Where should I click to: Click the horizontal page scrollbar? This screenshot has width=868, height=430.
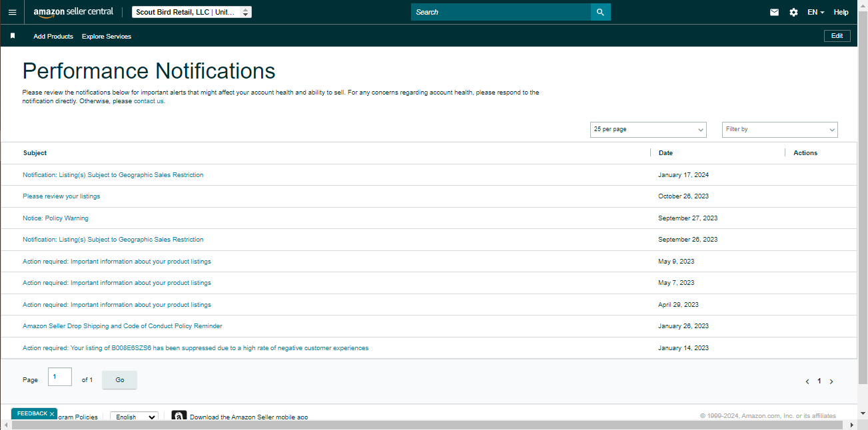click(x=426, y=425)
